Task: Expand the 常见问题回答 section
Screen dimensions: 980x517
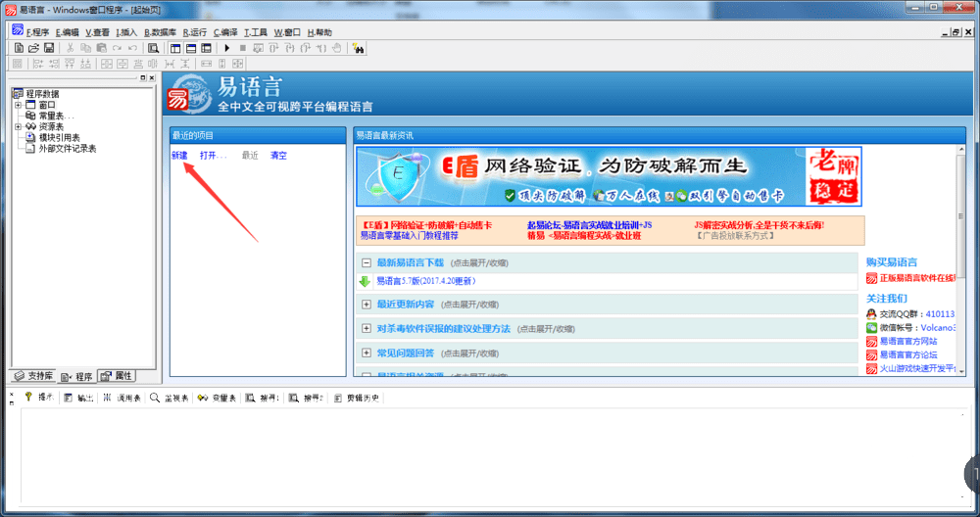Action: click(367, 353)
